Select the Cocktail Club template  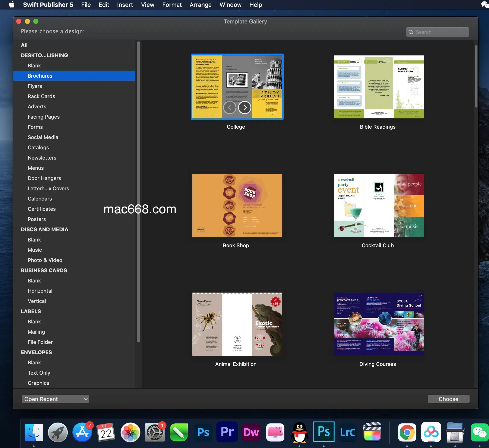[379, 205]
